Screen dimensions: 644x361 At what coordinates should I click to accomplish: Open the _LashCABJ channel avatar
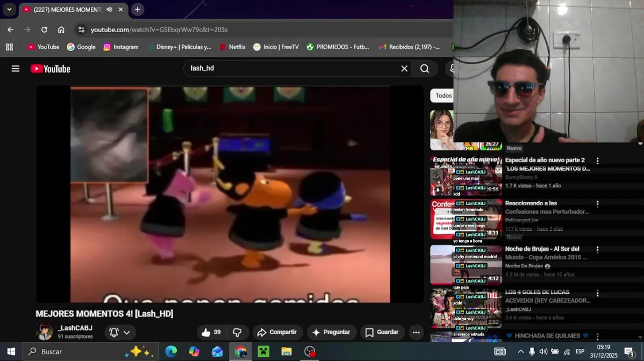[45, 332]
